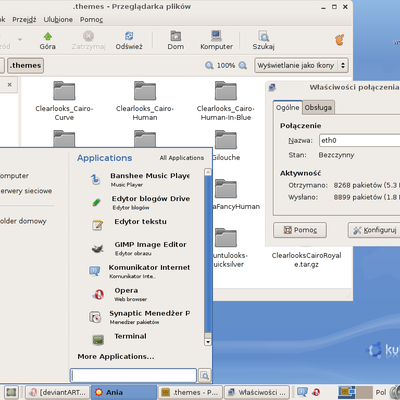Click All Applications link
This screenshot has width=400, height=400.
[182, 158]
